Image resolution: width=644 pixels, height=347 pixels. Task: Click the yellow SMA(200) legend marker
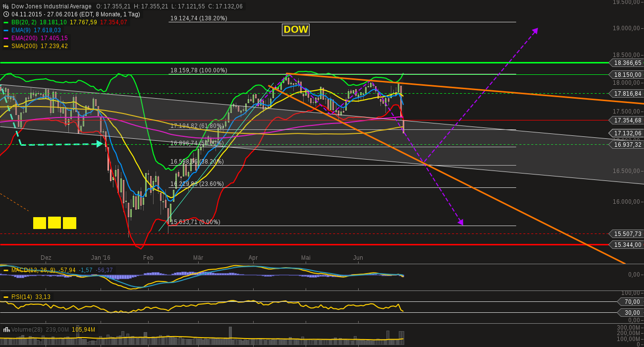coord(6,46)
